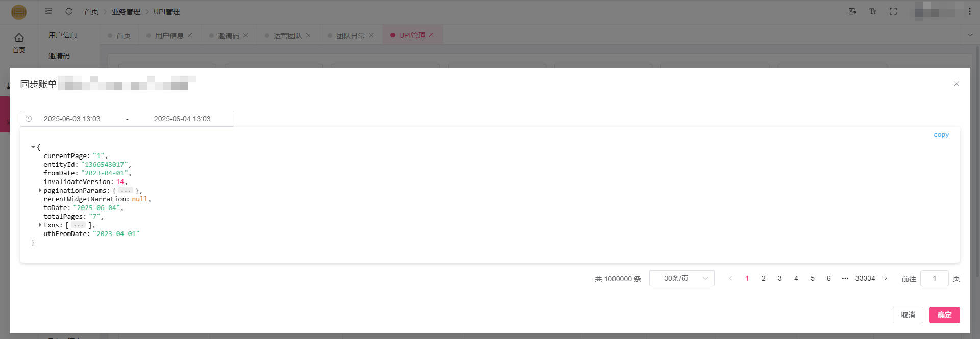Click the refresh icon in the top bar
The image size is (980, 339).
[69, 11]
